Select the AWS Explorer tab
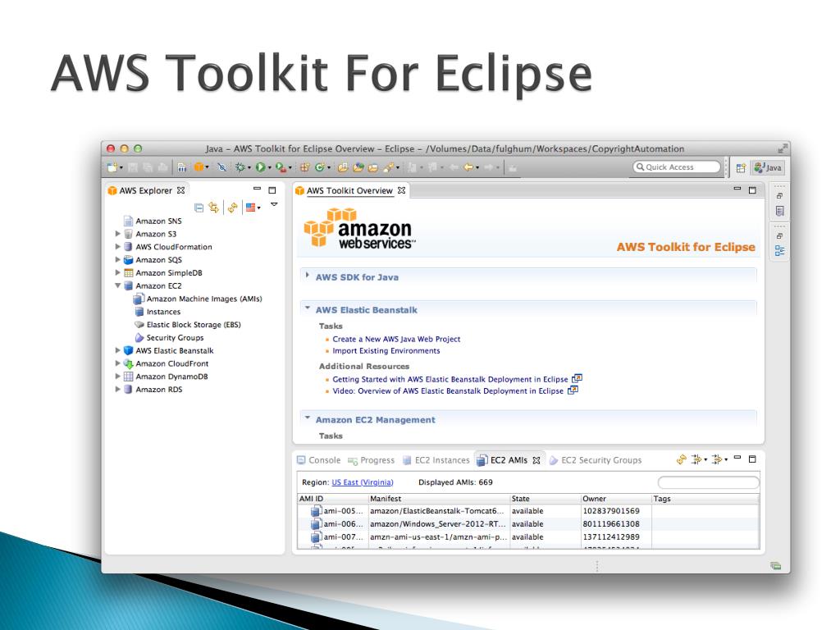The height and width of the screenshot is (630, 840). coord(146,190)
